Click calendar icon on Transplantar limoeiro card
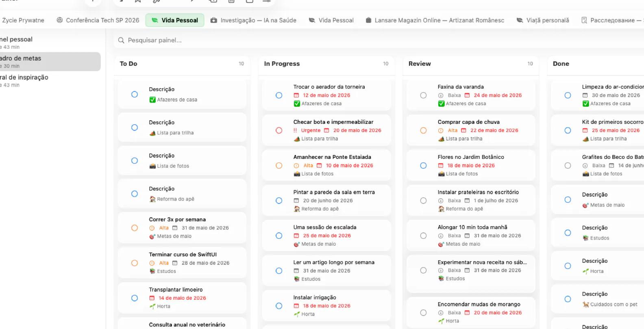The width and height of the screenshot is (644, 329). (x=152, y=298)
